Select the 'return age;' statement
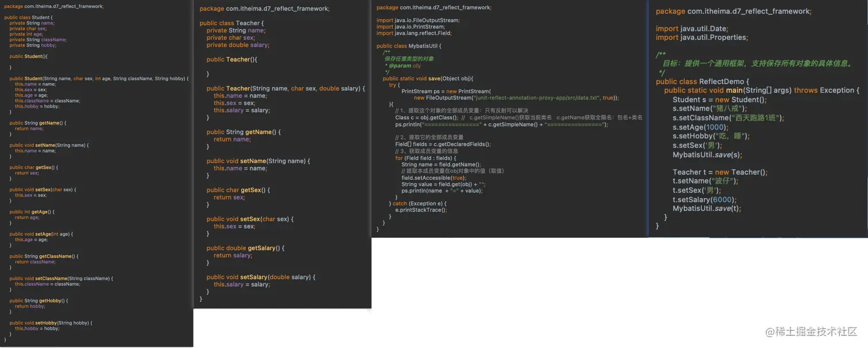Image resolution: width=868 pixels, height=348 pixels. pyautogui.click(x=27, y=217)
